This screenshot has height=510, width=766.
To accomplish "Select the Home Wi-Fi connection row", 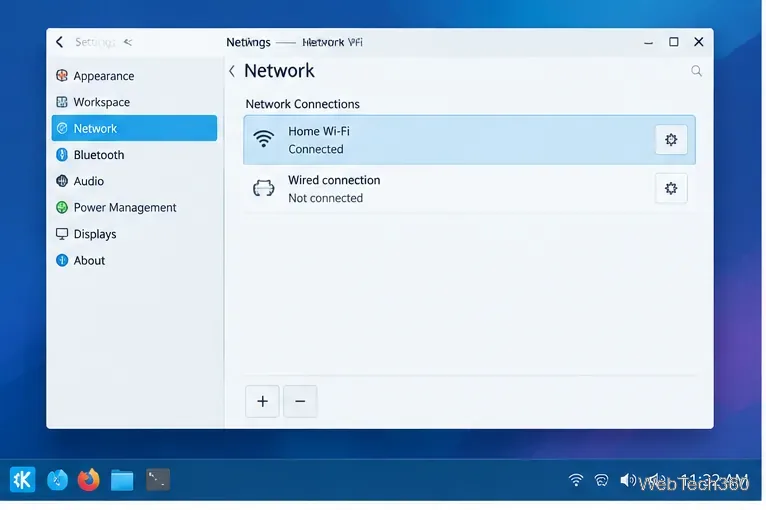I will [469, 140].
